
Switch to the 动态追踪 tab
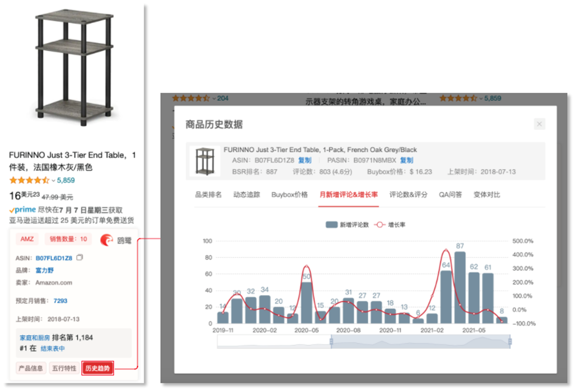[247, 195]
